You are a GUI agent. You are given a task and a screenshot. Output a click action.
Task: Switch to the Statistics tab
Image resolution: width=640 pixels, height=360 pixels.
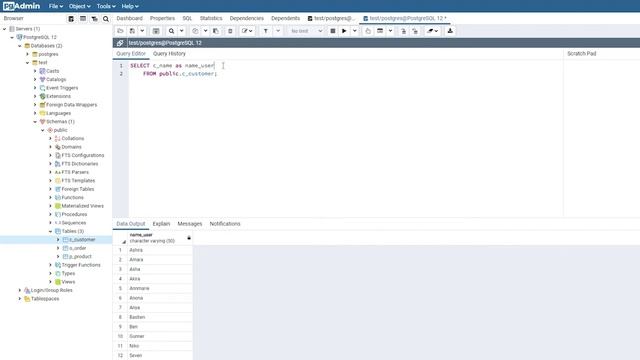point(211,18)
